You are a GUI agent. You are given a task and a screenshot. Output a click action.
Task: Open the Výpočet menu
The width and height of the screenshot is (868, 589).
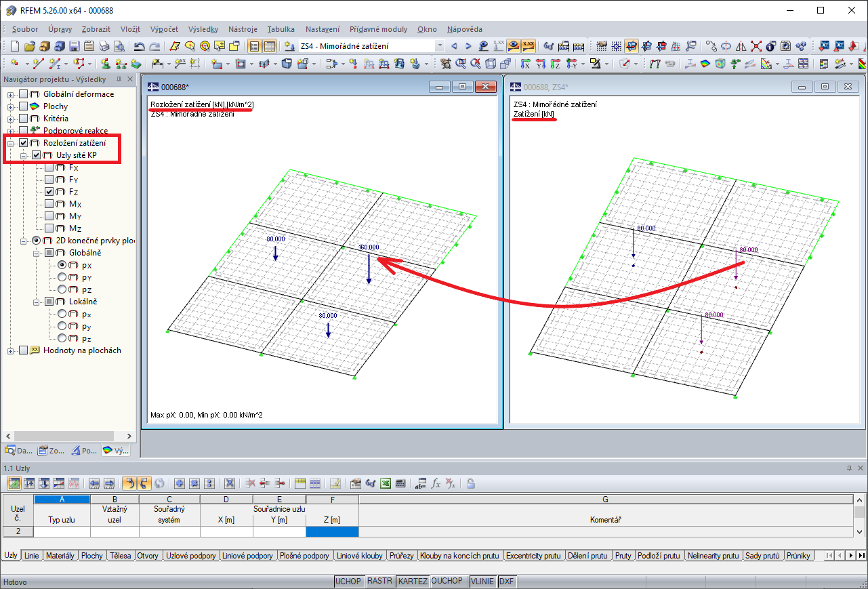point(165,29)
